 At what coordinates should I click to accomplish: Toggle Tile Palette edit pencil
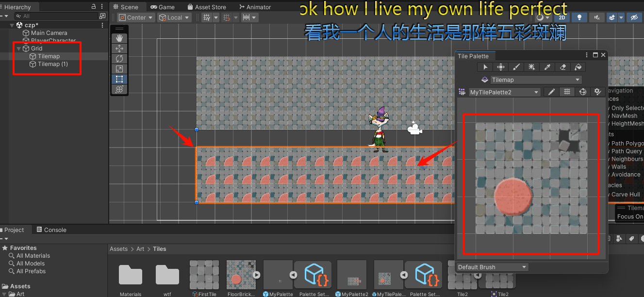click(551, 92)
